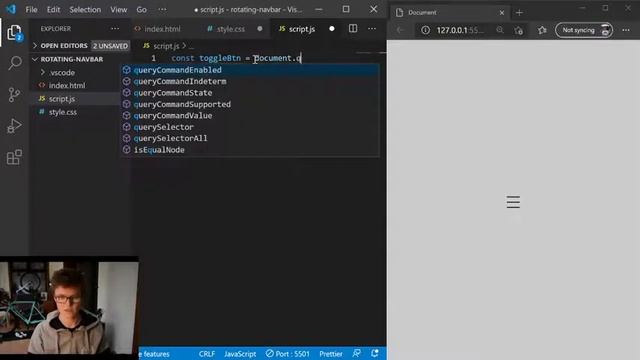Open index.html in the explorer tree

(x=67, y=86)
